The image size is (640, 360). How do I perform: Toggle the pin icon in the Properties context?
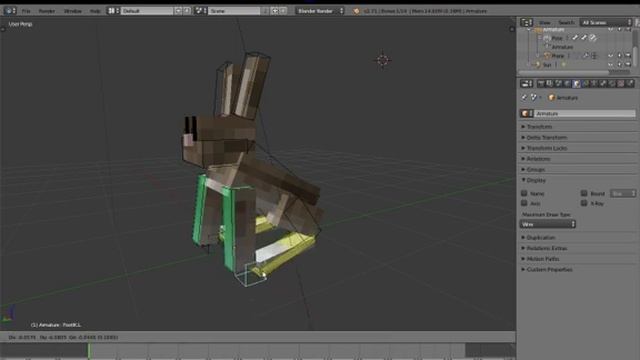pyautogui.click(x=524, y=98)
